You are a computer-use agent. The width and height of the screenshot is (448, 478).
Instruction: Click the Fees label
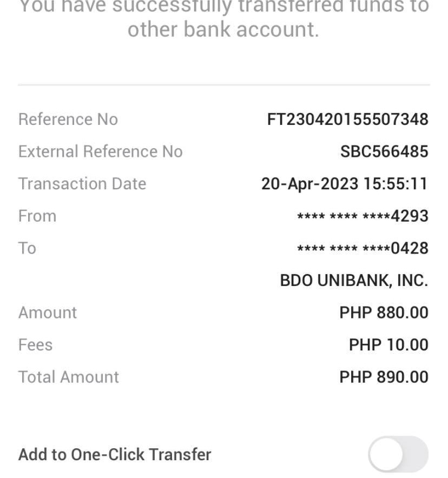pos(35,345)
